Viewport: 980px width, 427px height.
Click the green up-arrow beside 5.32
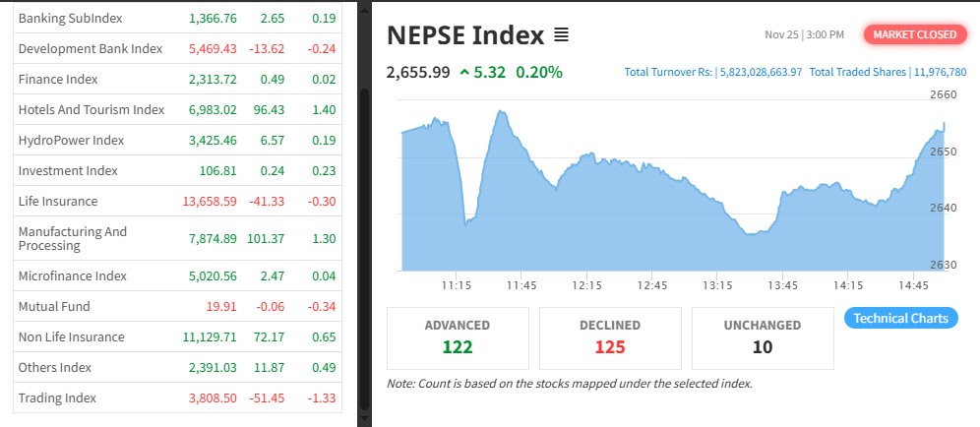tap(464, 72)
